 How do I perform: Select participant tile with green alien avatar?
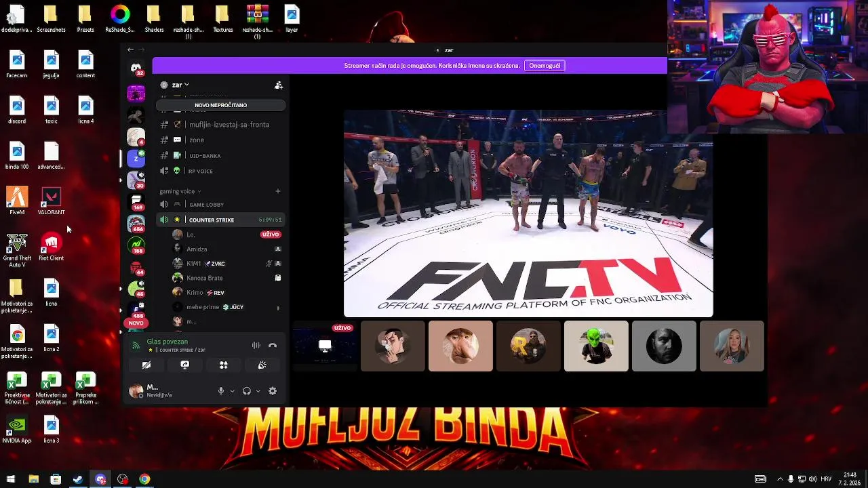coord(596,346)
